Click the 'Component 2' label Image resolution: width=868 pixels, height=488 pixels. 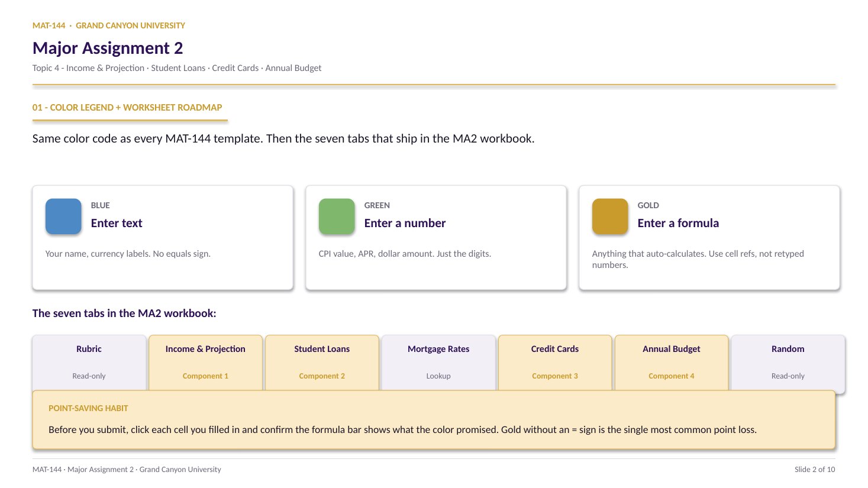[322, 376]
